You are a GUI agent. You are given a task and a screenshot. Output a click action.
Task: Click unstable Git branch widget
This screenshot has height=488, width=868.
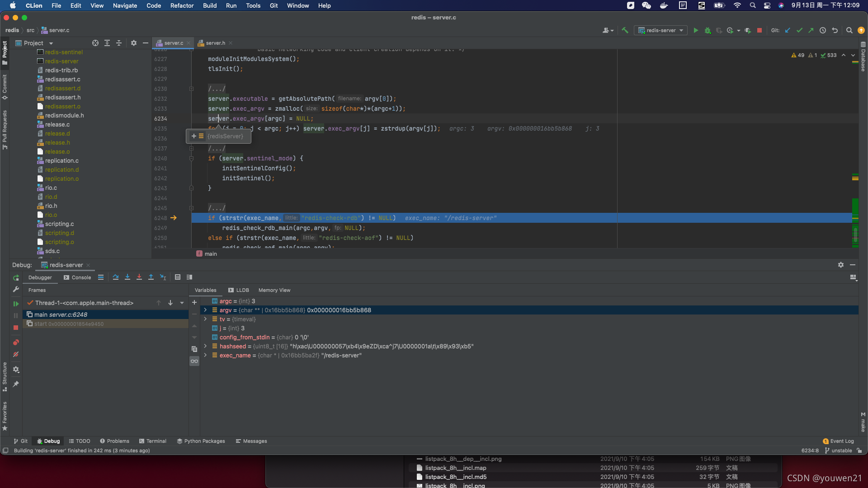839,450
